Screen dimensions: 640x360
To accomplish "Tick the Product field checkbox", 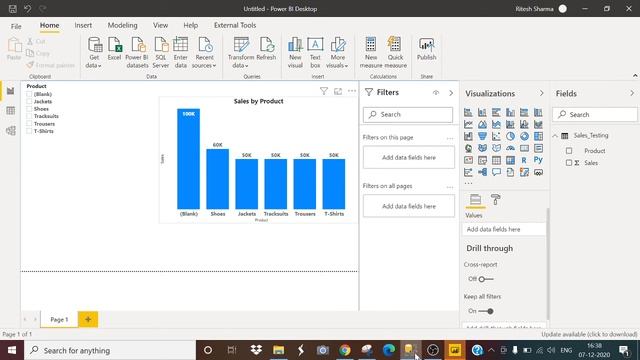I will click(569, 151).
